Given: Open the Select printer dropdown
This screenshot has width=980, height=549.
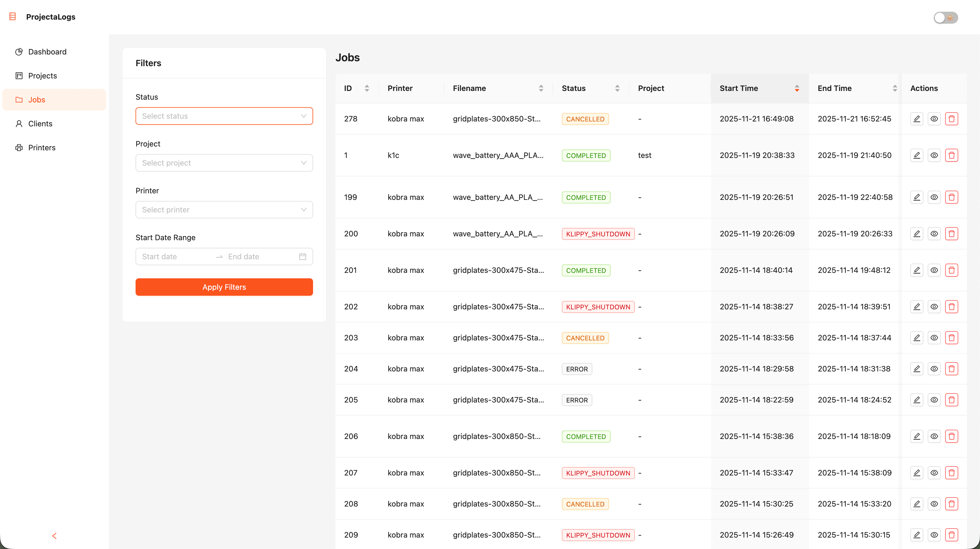Looking at the screenshot, I should [x=224, y=210].
